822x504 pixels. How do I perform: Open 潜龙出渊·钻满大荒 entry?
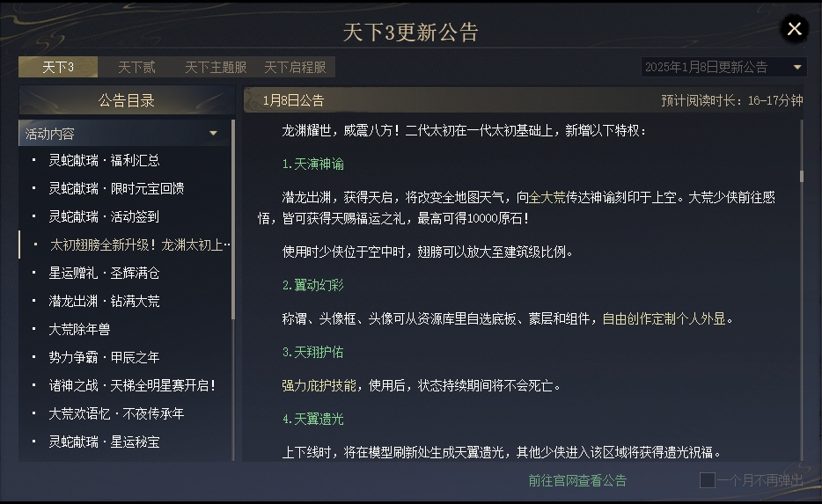coord(104,301)
